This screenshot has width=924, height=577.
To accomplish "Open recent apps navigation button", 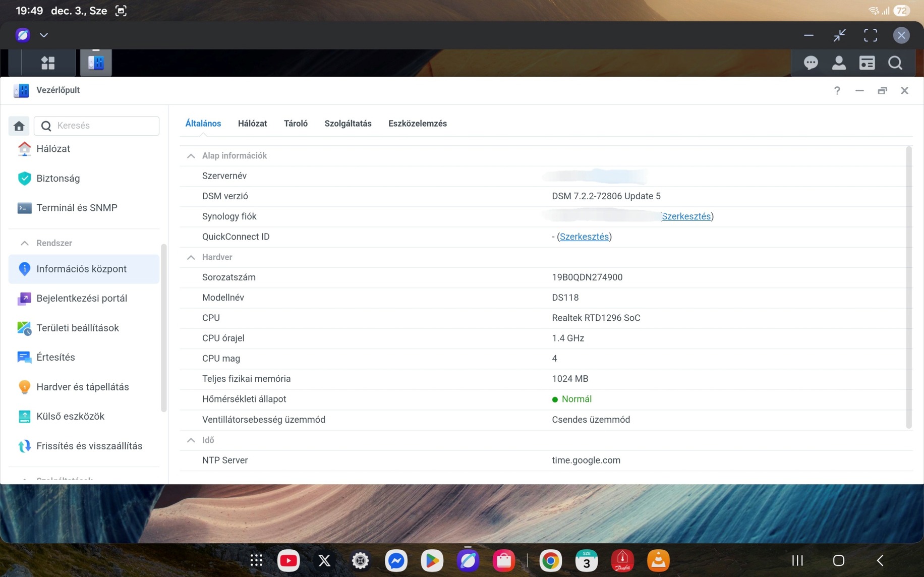I will [797, 560].
